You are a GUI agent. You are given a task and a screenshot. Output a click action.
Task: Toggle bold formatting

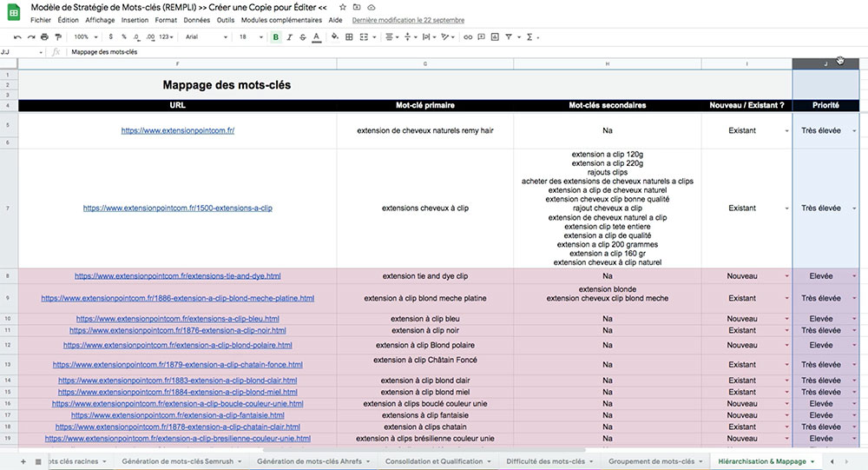(276, 37)
